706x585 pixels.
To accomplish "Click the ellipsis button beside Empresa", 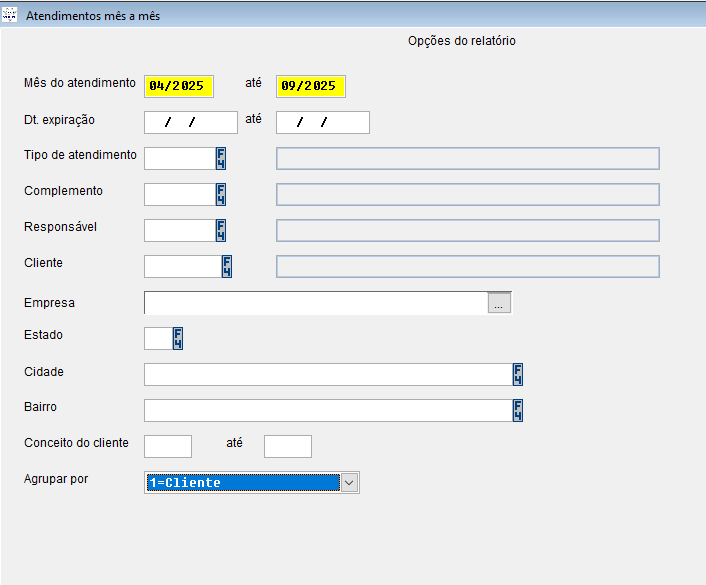I will point(500,303).
